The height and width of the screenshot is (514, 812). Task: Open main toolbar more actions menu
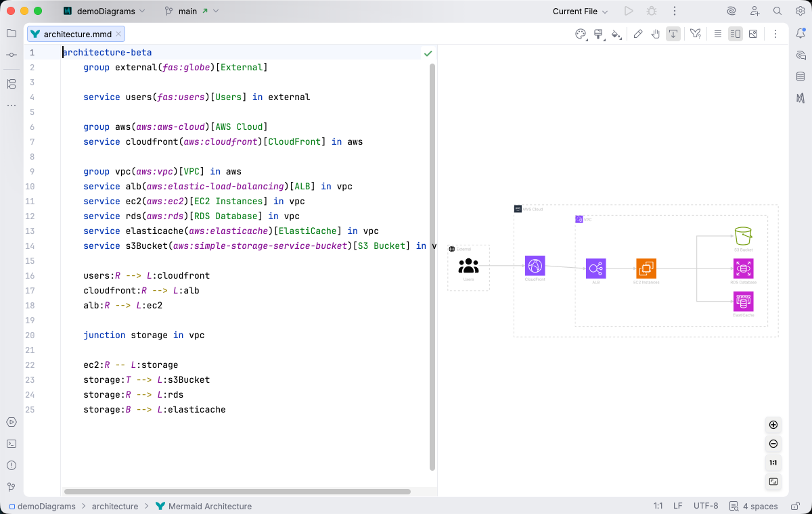(x=675, y=11)
